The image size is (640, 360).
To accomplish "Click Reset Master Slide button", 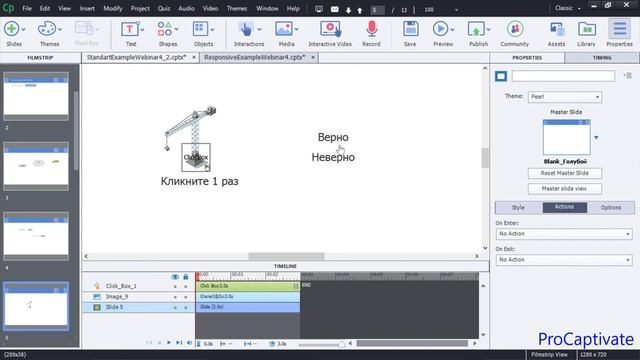I will (x=564, y=173).
